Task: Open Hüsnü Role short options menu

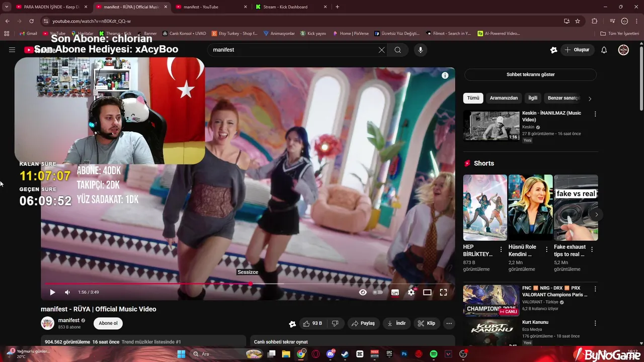Action: [546, 249]
